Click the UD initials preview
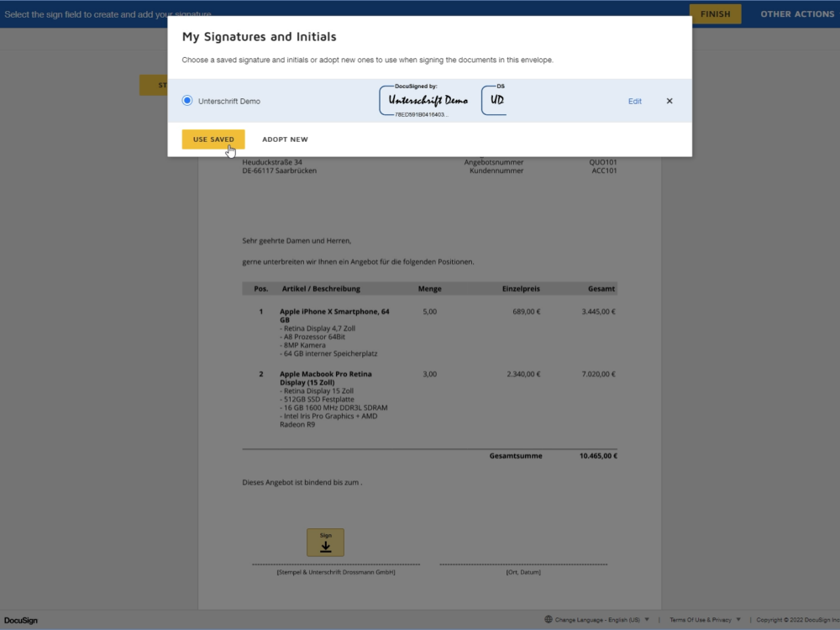840x630 pixels. pyautogui.click(x=496, y=101)
